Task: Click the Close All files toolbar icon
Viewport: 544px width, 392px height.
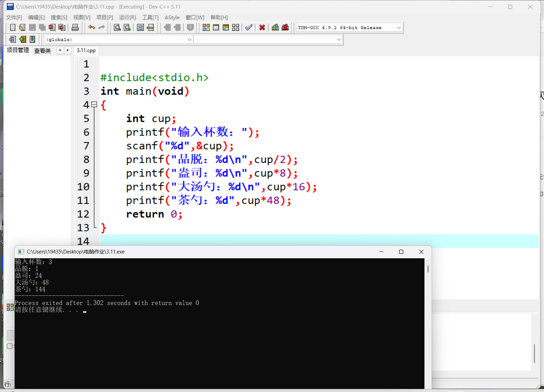Action: coord(62,28)
